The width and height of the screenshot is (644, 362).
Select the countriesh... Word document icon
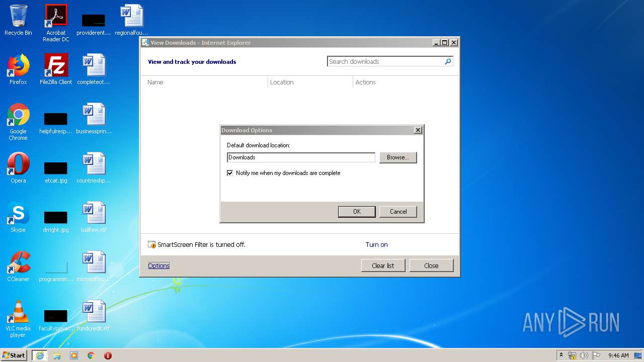click(94, 168)
